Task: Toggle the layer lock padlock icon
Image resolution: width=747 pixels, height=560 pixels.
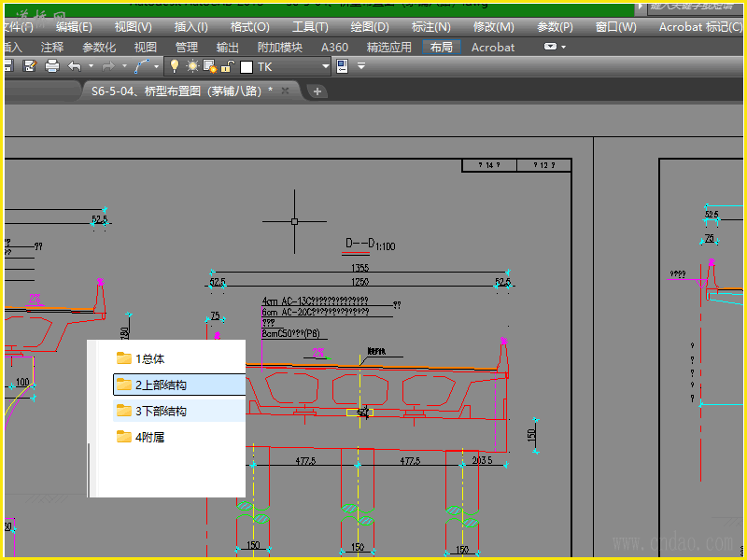Action: (227, 66)
